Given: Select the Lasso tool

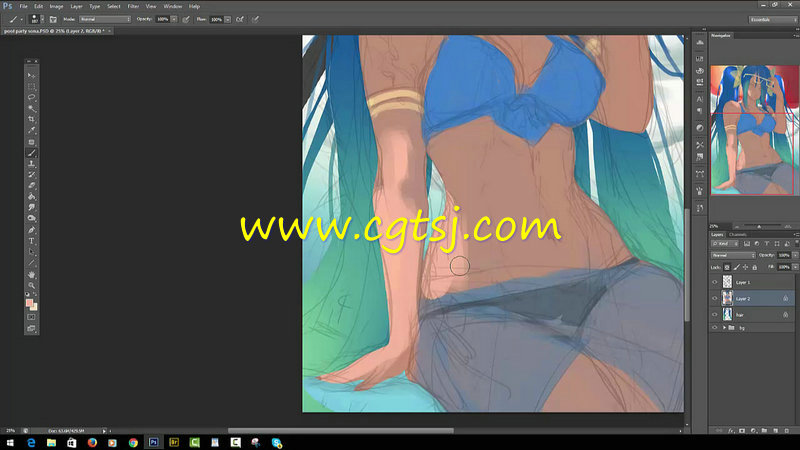Looking at the screenshot, I should point(31,97).
